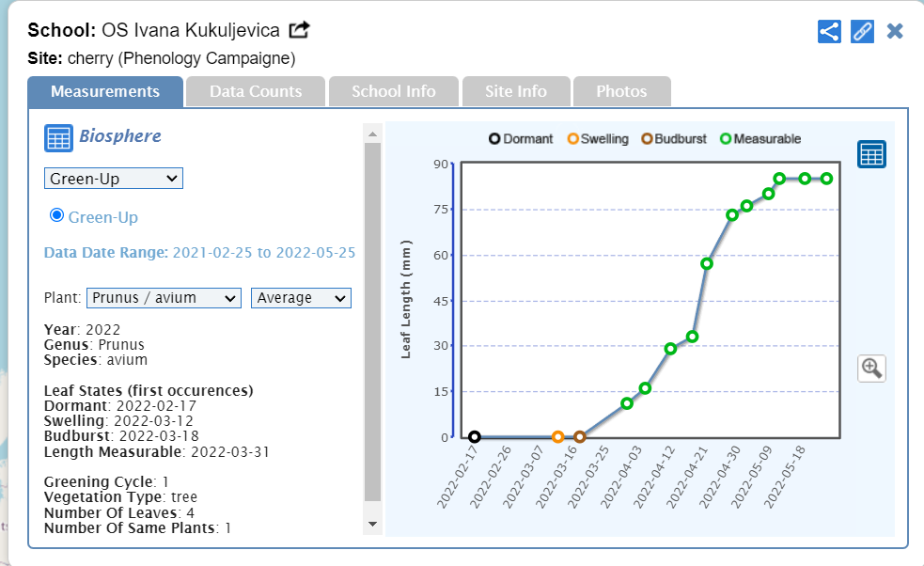Click the magnifier zoom chart icon
The width and height of the screenshot is (924, 566).
click(x=871, y=368)
